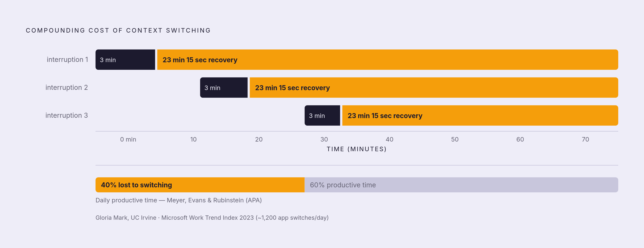644x248 pixels.
Task: Click the interruption 1 dark 3 min bar
Action: tap(125, 60)
